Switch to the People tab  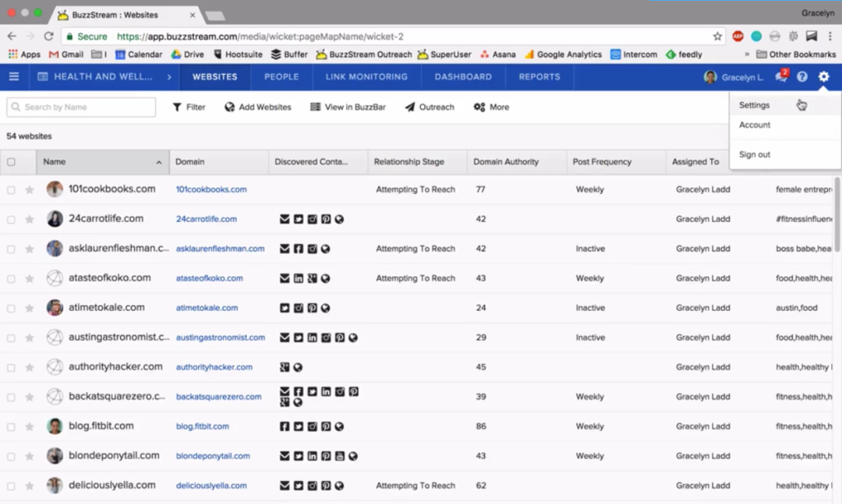[x=281, y=76]
